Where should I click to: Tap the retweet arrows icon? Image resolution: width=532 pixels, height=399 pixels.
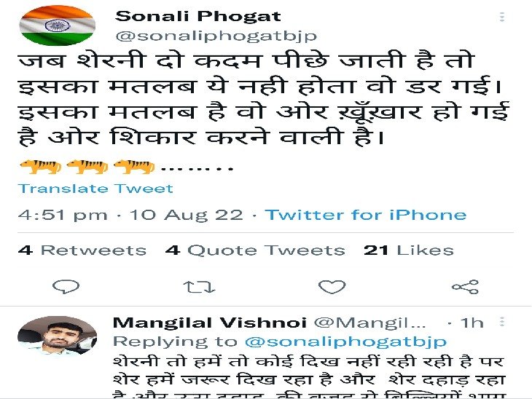(199, 287)
